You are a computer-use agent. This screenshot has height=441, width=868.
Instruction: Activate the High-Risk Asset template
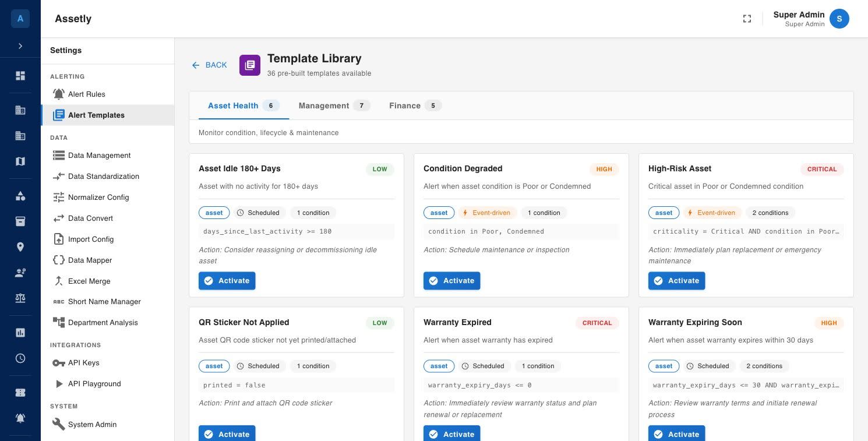(677, 281)
